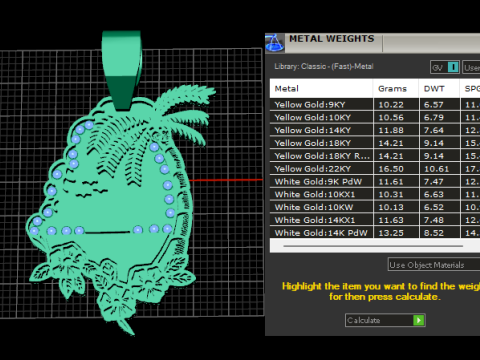Image resolution: width=480 pixels, height=360 pixels.
Task: Click the SPG column header
Action: pos(470,89)
